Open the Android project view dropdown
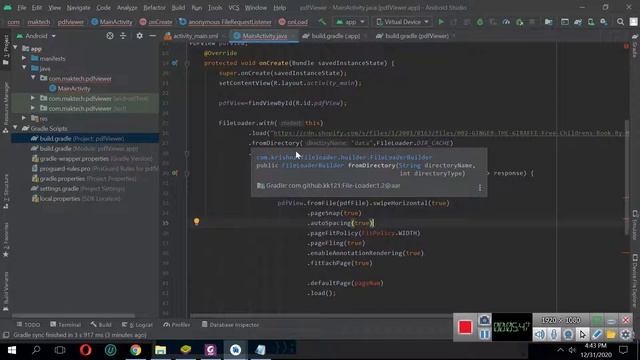 click(x=36, y=36)
